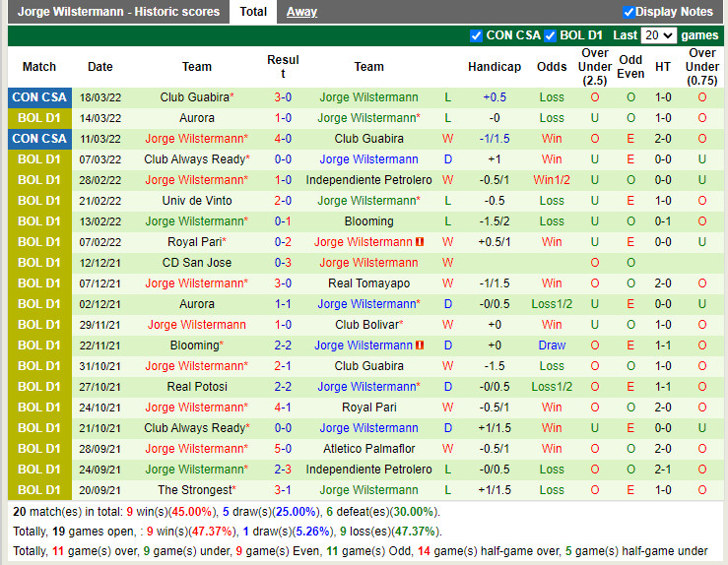Click the 0-3 result on 12/12/21

[283, 263]
